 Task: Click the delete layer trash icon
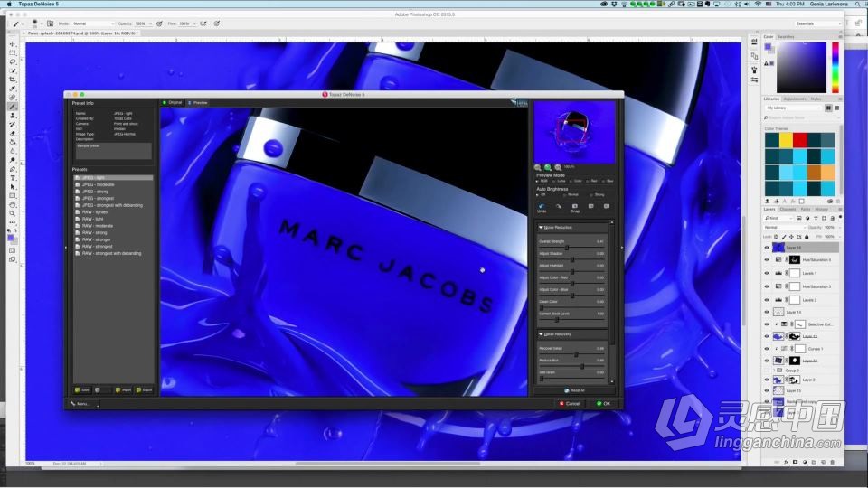[x=832, y=462]
